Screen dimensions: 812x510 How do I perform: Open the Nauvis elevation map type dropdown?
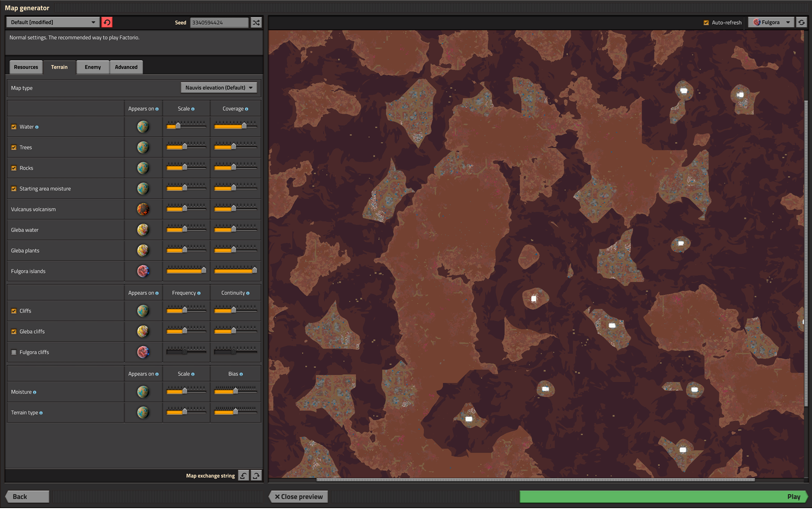219,88
